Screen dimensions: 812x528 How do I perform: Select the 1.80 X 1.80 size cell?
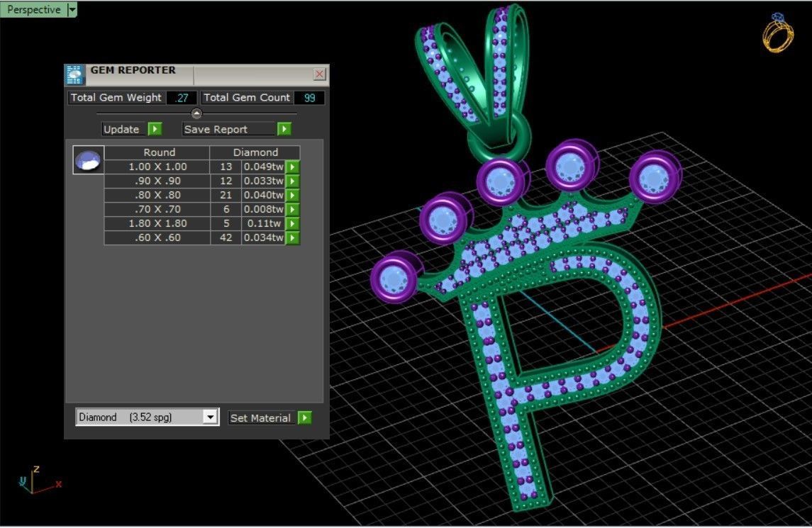pos(157,224)
